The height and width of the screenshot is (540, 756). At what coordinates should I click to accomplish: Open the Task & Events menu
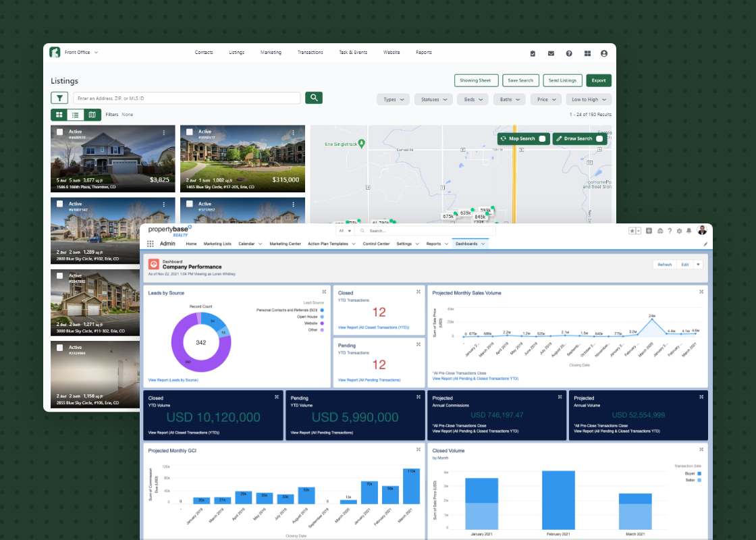[x=353, y=53]
